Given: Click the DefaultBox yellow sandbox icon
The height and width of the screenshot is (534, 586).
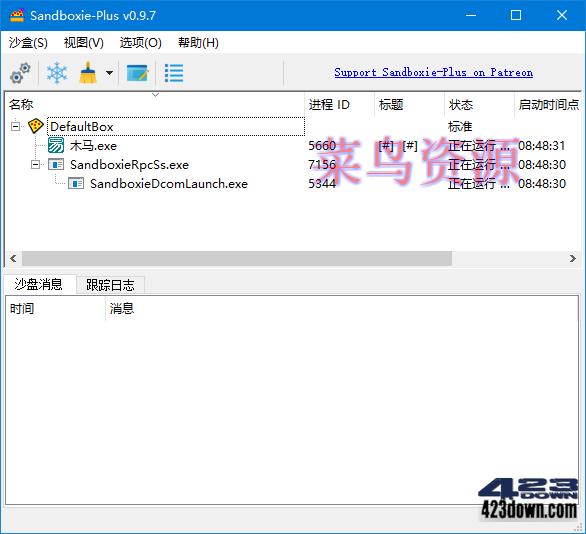Looking at the screenshot, I should (36, 126).
